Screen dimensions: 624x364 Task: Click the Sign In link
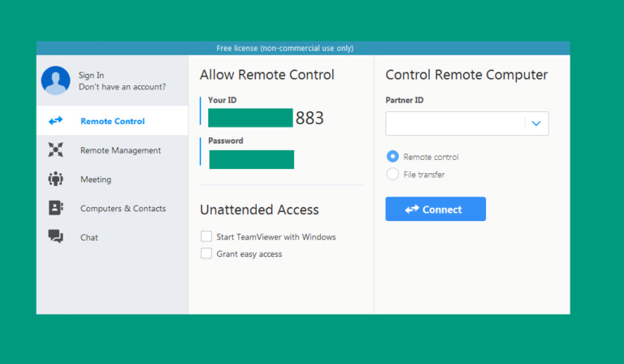91,76
